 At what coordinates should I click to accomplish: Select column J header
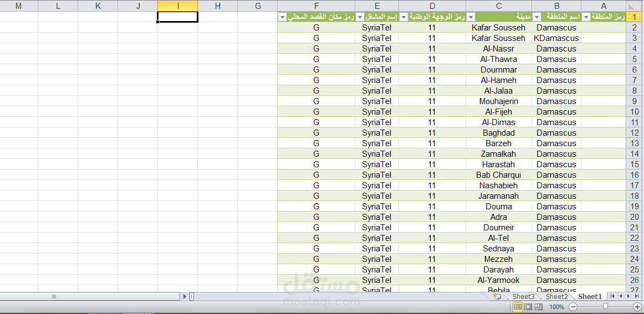(138, 6)
